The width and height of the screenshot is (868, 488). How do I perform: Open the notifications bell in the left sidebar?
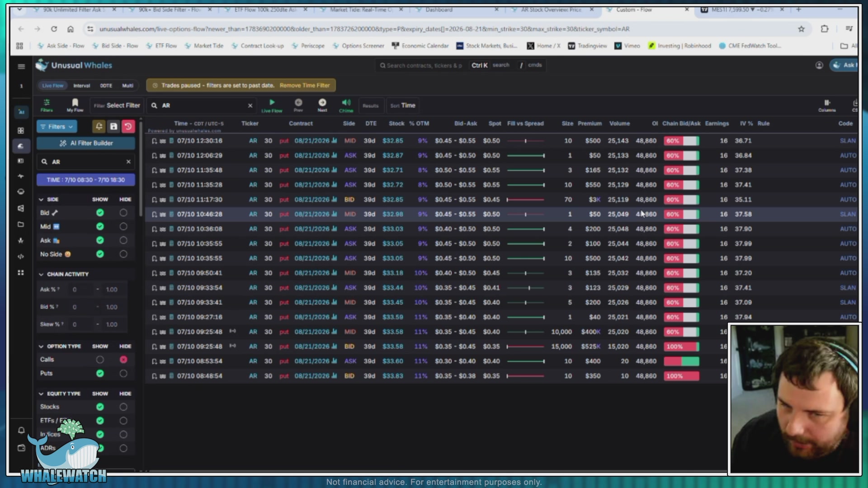click(x=21, y=430)
